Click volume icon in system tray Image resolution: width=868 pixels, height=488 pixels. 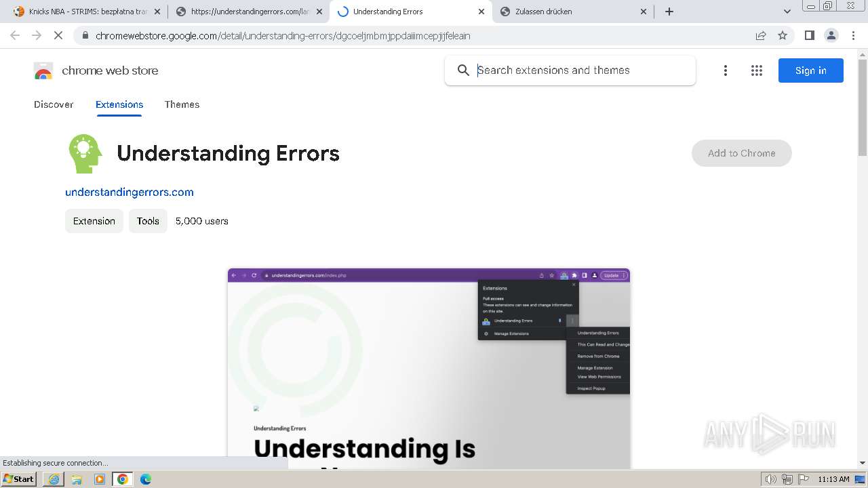point(770,479)
